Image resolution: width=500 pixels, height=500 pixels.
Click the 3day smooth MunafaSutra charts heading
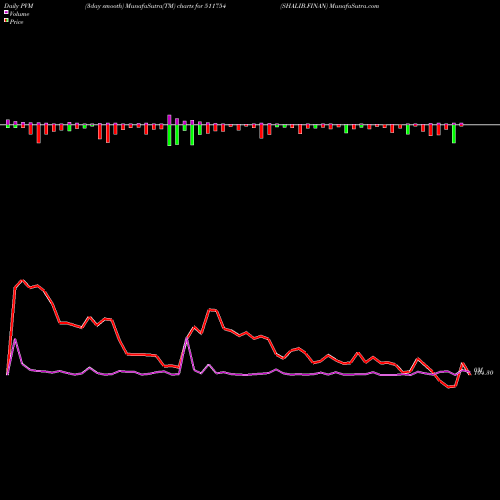155,6
